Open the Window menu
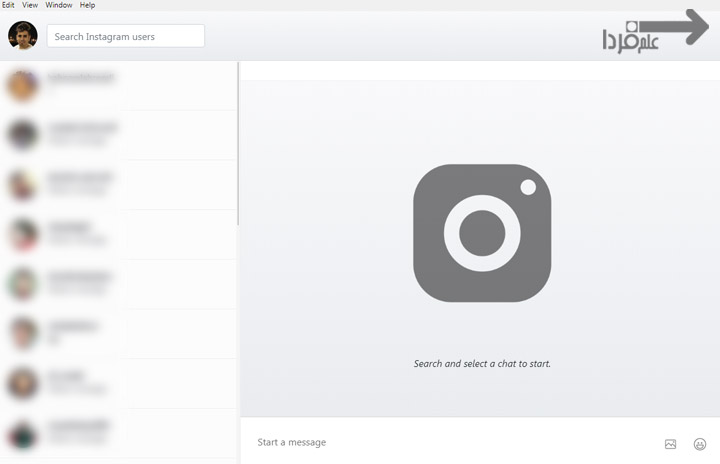The height and width of the screenshot is (464, 720). (x=59, y=5)
